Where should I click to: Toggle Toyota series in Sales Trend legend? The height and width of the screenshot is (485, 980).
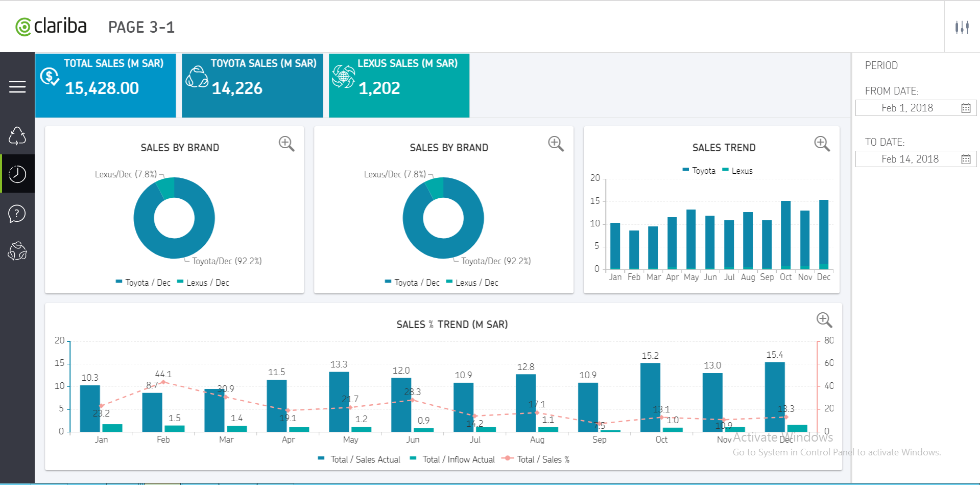699,171
